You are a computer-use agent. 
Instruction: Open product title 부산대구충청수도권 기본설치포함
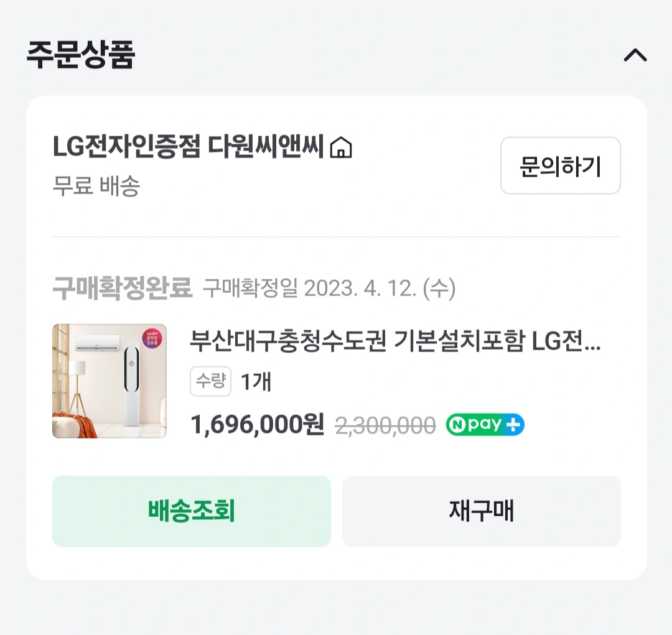(395, 341)
